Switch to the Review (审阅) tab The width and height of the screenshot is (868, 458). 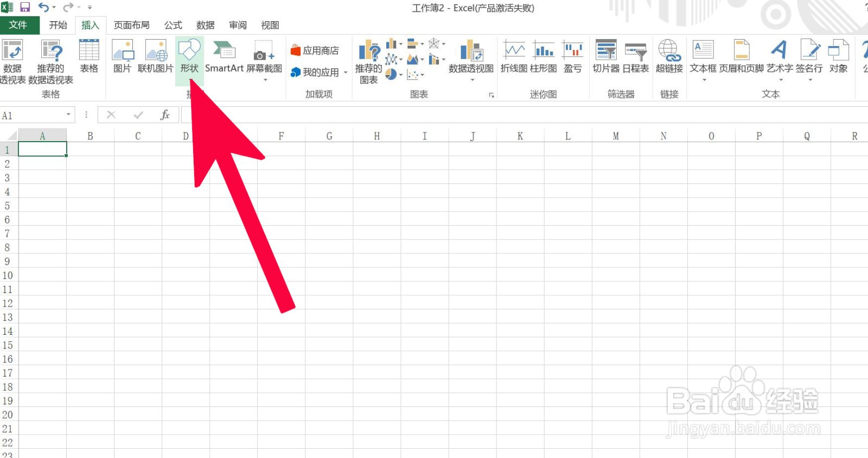pos(238,25)
